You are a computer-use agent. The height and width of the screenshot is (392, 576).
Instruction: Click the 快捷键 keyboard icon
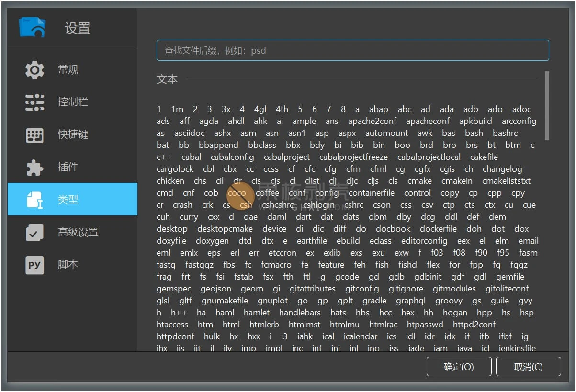click(x=34, y=134)
